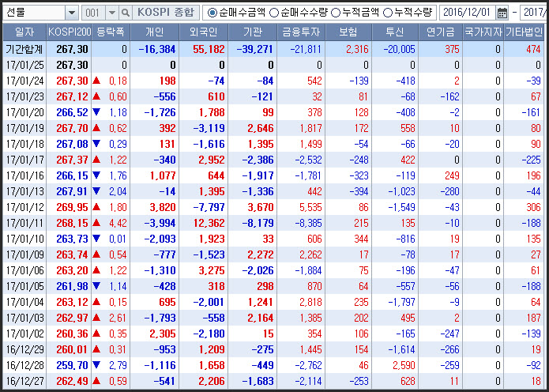
Task: Click the magnifier search icon beside code 001
Action: pos(125,13)
